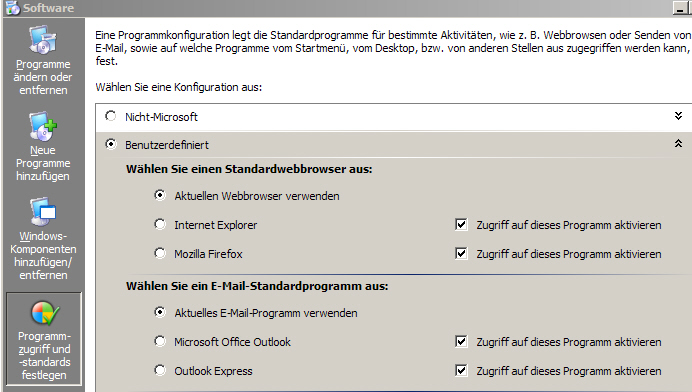Viewport: 692px width, 392px height.
Task: Select the Benutzerdefiniert radio button
Action: pyautogui.click(x=111, y=144)
